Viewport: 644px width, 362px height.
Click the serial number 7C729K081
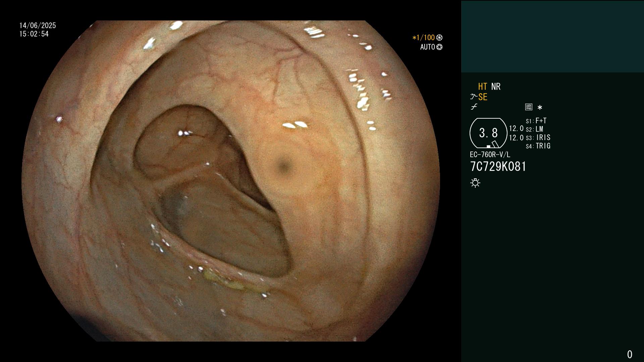pyautogui.click(x=498, y=167)
